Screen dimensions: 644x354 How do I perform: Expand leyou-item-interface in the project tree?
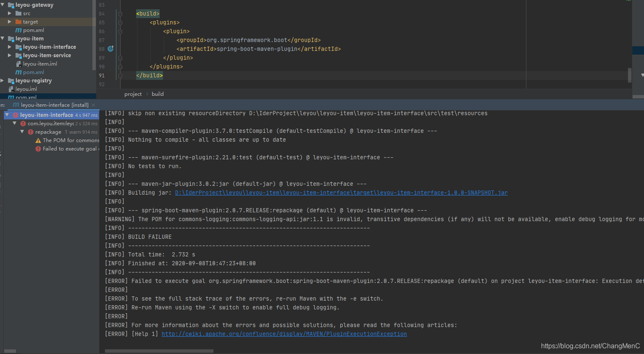click(x=10, y=47)
